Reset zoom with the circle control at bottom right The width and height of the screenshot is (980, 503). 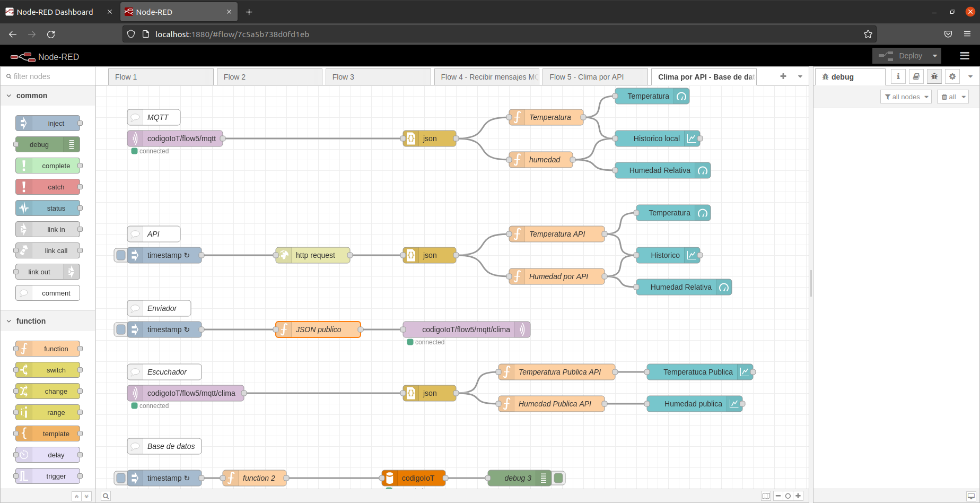point(787,496)
